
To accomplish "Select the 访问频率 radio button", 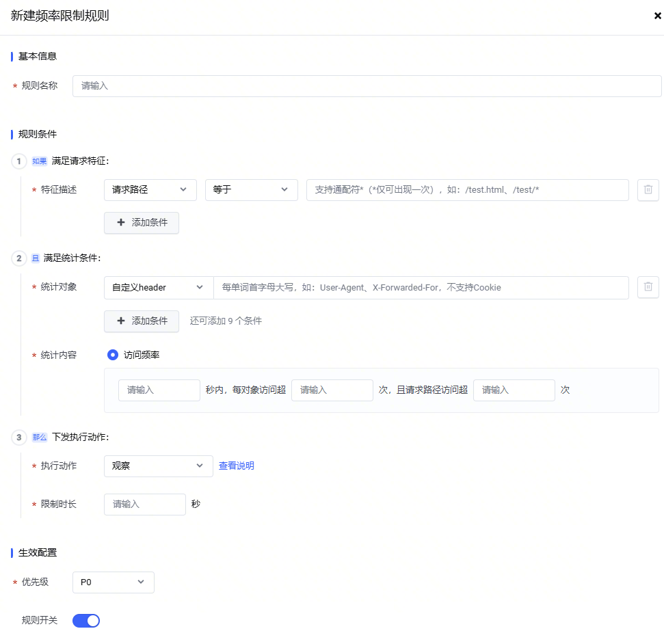I will pyautogui.click(x=113, y=355).
